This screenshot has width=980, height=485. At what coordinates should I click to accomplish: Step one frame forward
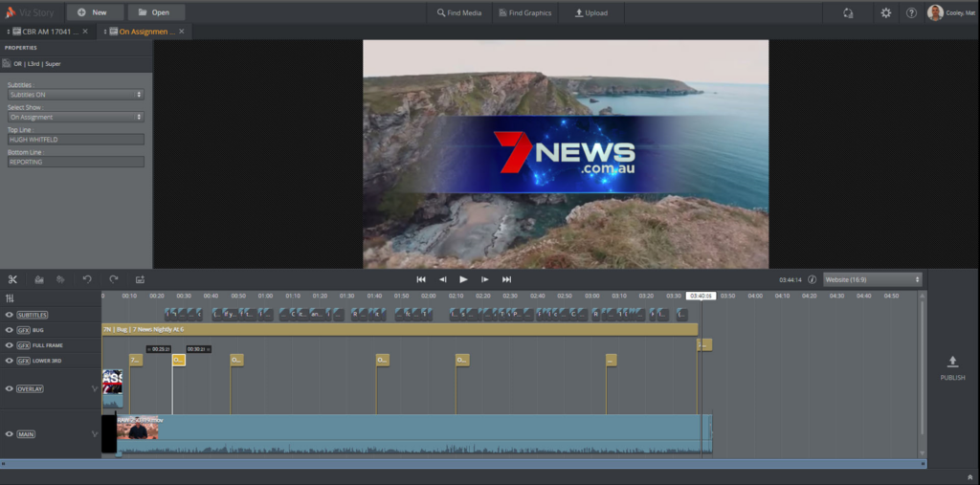[x=484, y=279]
